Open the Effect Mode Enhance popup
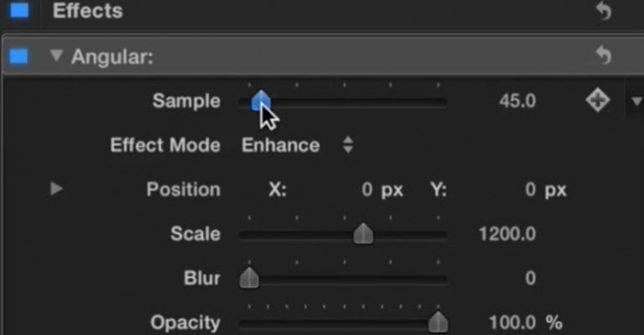644x335 pixels. 297,145
